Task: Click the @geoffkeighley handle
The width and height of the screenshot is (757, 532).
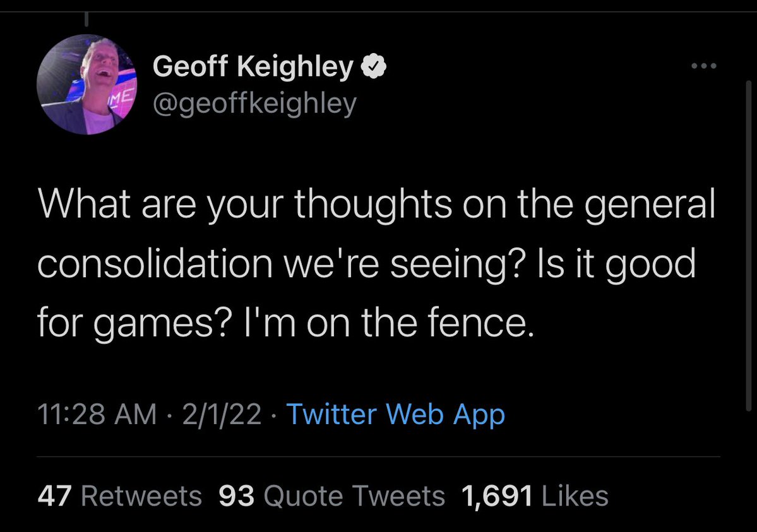Action: pyautogui.click(x=254, y=102)
